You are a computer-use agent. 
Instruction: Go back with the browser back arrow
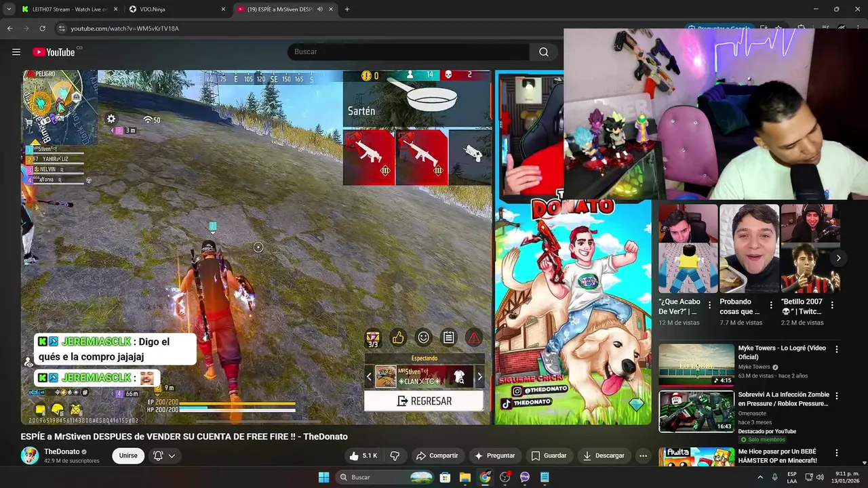tap(9, 28)
